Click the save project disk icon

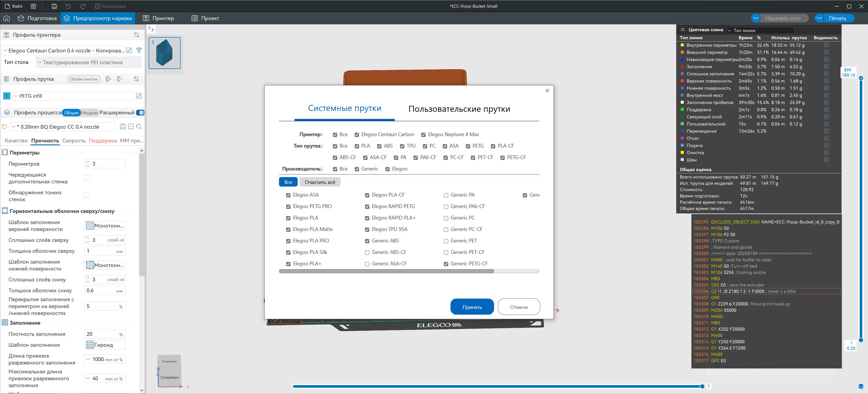coord(54,6)
